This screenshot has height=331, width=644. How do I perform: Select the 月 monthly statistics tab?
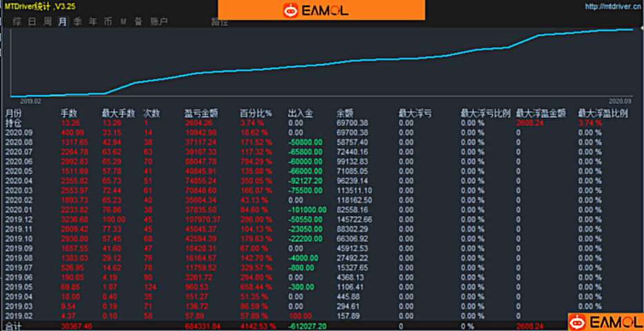click(63, 21)
